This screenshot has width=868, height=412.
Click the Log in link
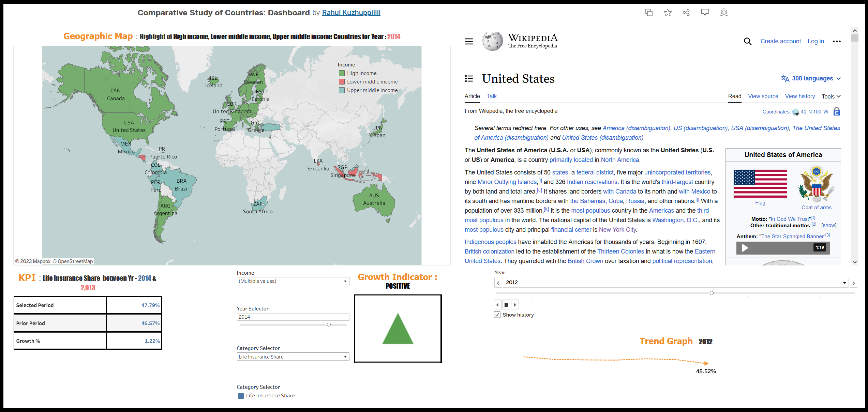[815, 41]
